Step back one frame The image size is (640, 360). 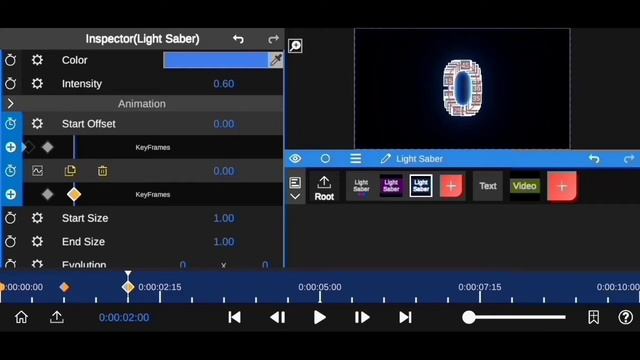(278, 317)
